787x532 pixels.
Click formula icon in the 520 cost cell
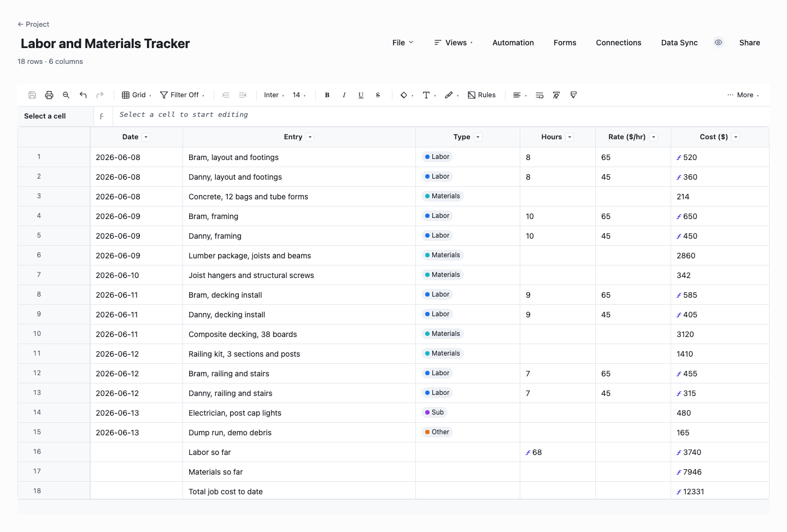pyautogui.click(x=679, y=158)
